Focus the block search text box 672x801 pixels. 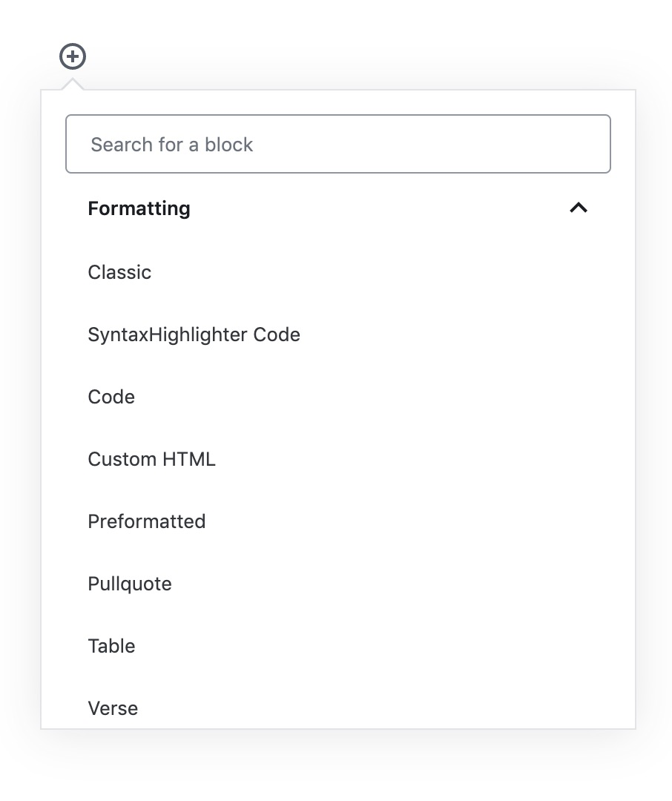click(x=337, y=144)
